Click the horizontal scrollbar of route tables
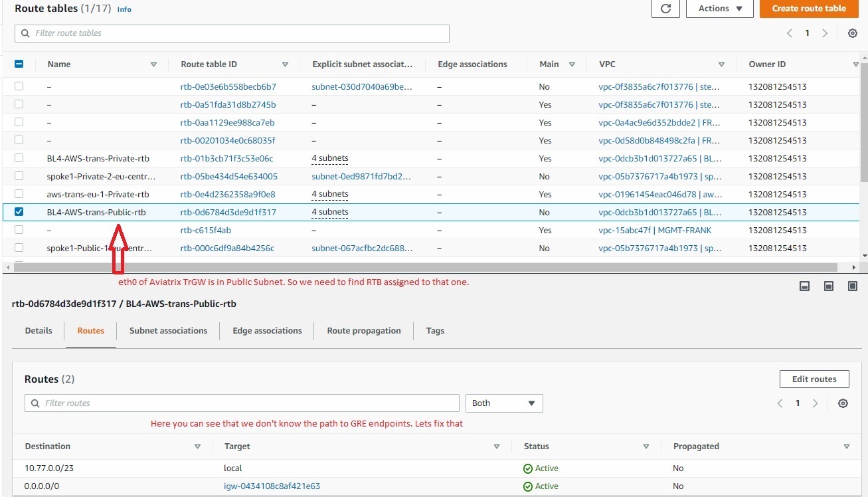The image size is (868, 497). [x=425, y=267]
